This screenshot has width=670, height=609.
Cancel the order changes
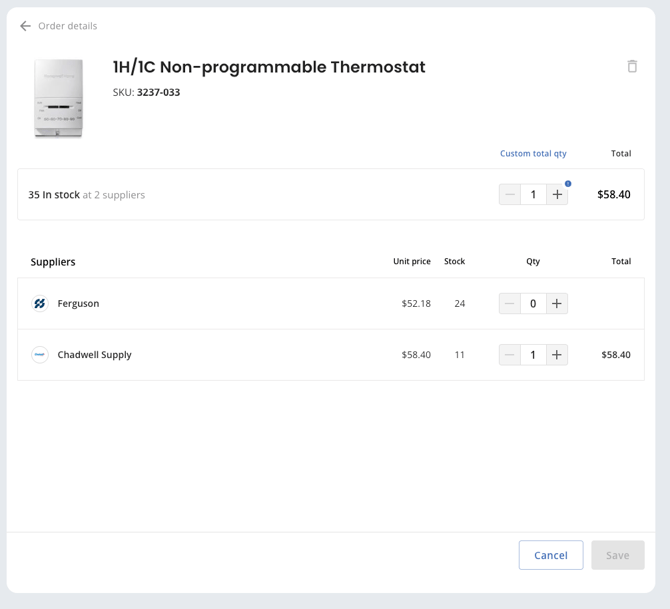(551, 555)
